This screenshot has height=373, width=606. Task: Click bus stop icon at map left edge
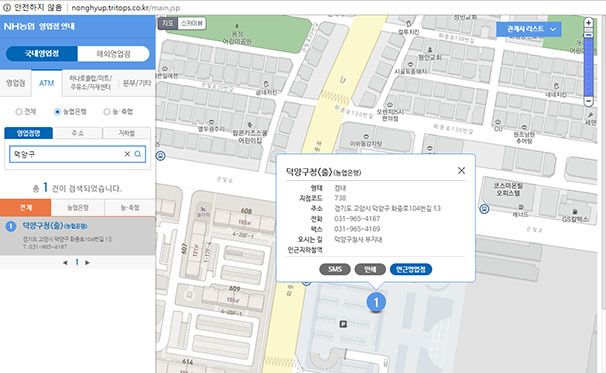coord(160,156)
